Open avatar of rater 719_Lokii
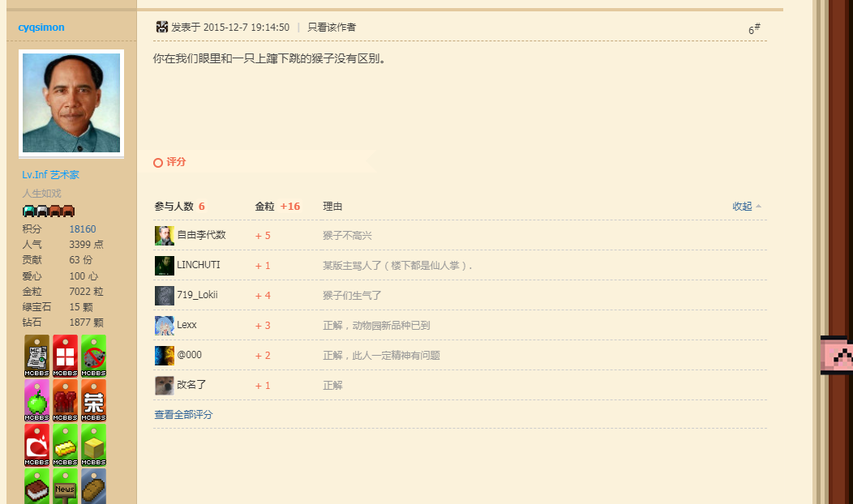This screenshot has width=853, height=504. click(x=165, y=295)
